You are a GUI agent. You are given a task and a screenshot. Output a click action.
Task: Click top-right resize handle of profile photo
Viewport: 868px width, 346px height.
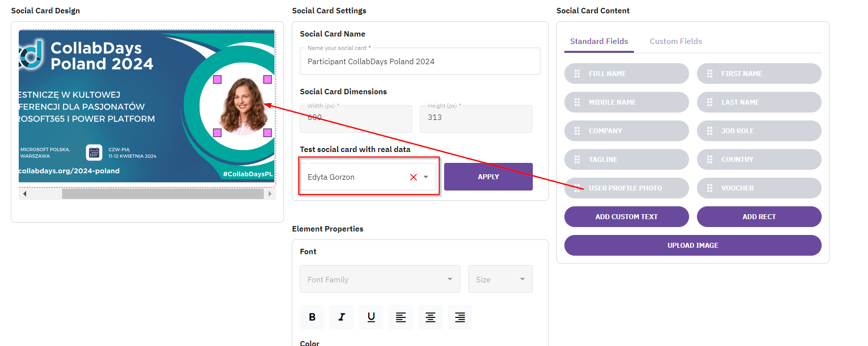tap(268, 79)
